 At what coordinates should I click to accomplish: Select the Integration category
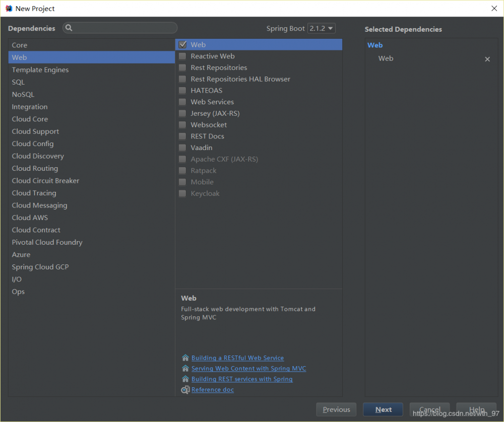pyautogui.click(x=92, y=107)
